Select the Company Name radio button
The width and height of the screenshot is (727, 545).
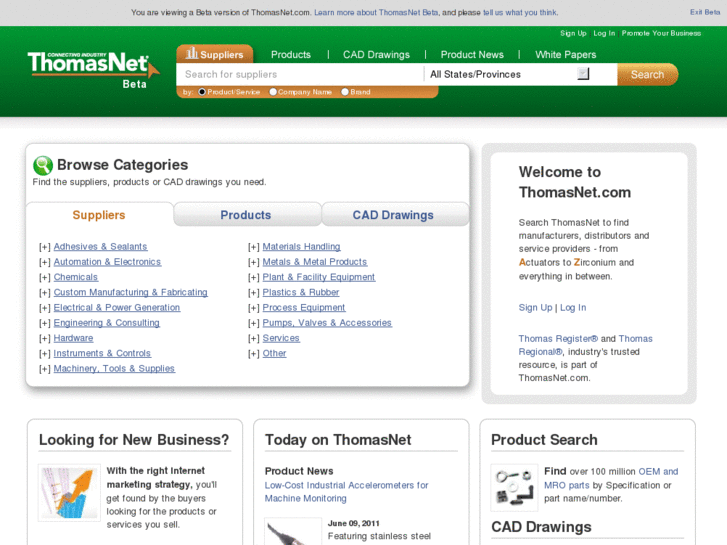[273, 92]
